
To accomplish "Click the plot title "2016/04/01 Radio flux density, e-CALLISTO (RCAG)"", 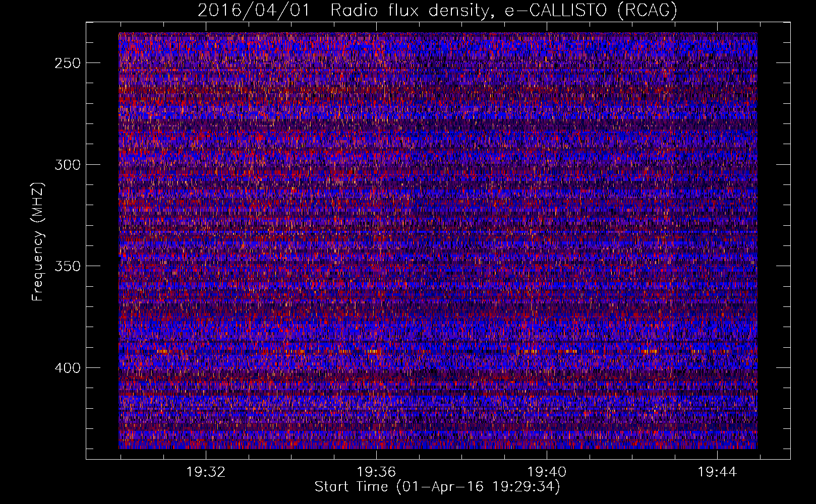I will click(437, 10).
